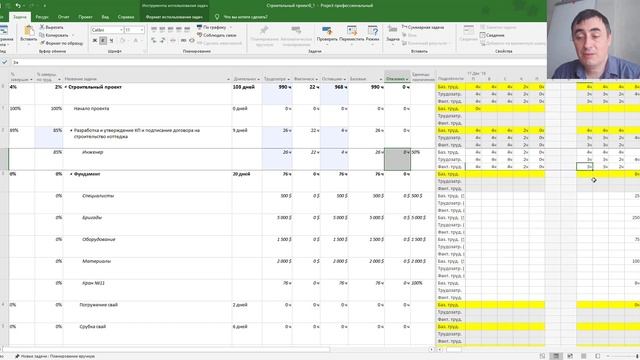Click the font color A icon
This screenshot has width=640, height=360.
136,40
